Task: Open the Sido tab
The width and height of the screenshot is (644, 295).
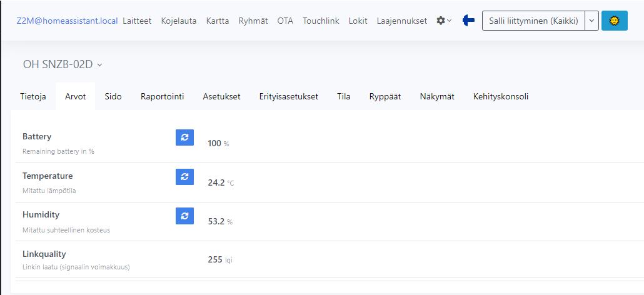Action: (x=113, y=96)
